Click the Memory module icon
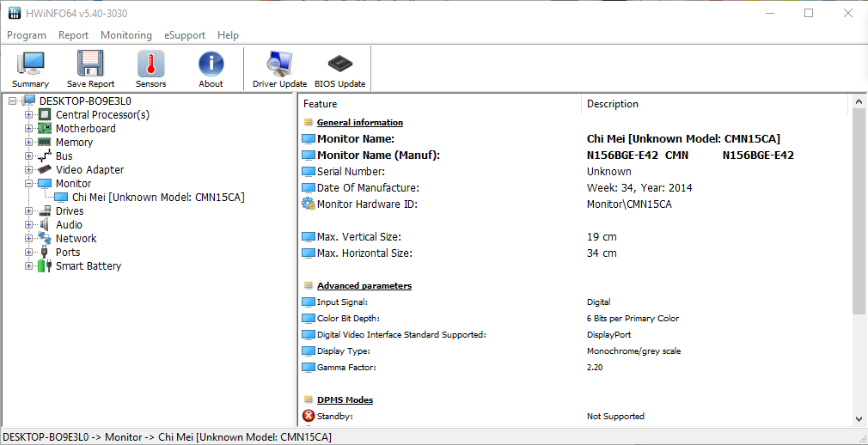This screenshot has width=868, height=445. tap(45, 143)
